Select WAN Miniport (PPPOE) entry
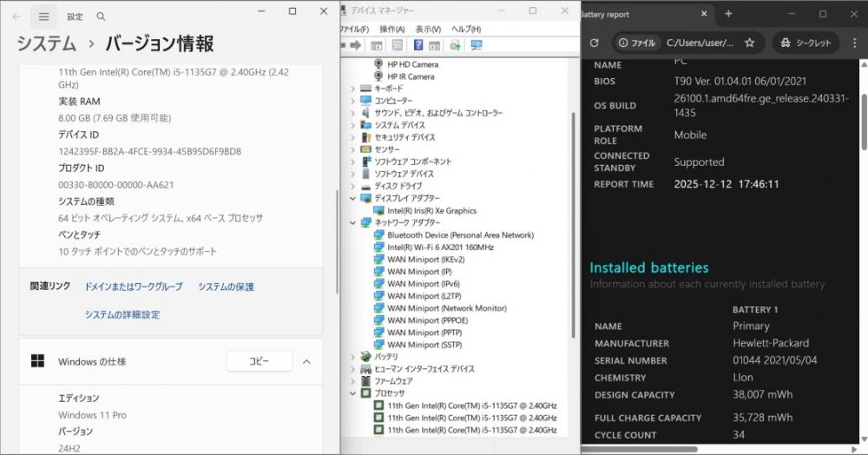Viewport: 868px width, 455px height. click(x=427, y=320)
